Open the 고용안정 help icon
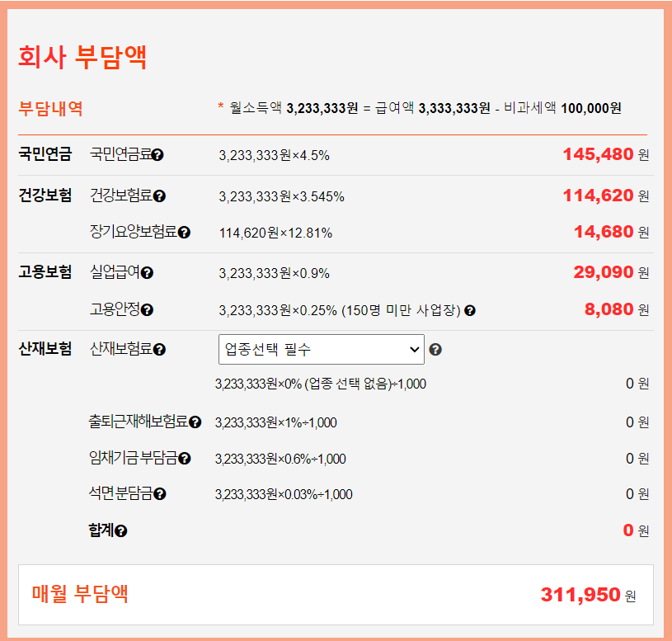Viewport: 672px width, 641px height. click(148, 310)
